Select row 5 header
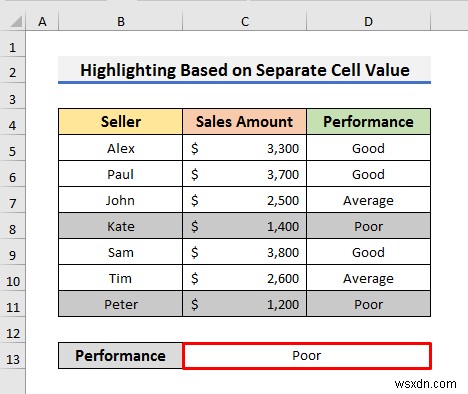468x394 pixels. pyautogui.click(x=12, y=148)
